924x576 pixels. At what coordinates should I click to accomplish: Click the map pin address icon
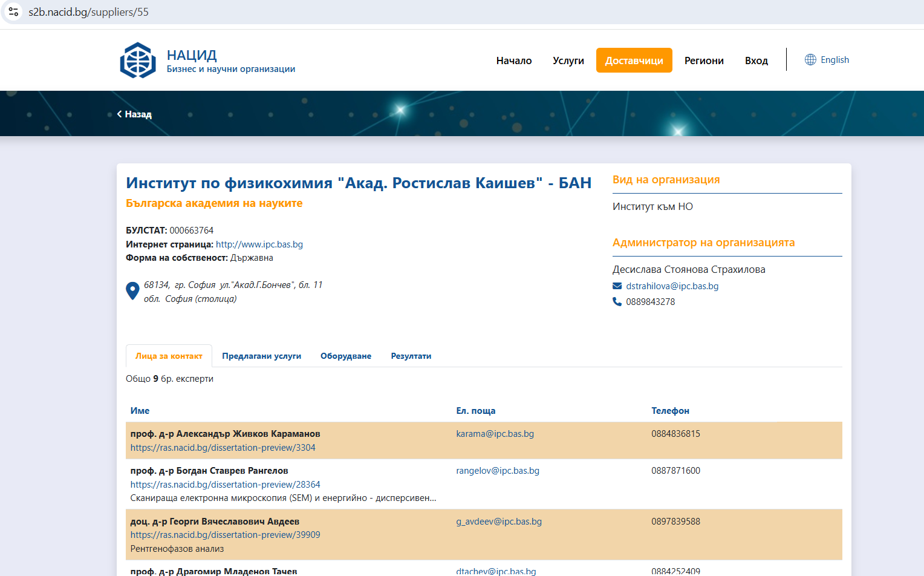pos(132,291)
